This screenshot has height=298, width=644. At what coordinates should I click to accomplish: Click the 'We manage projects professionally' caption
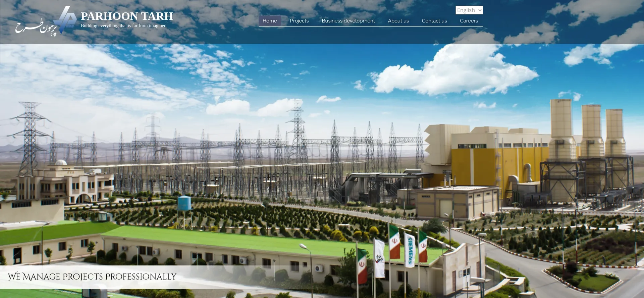[x=92, y=277]
